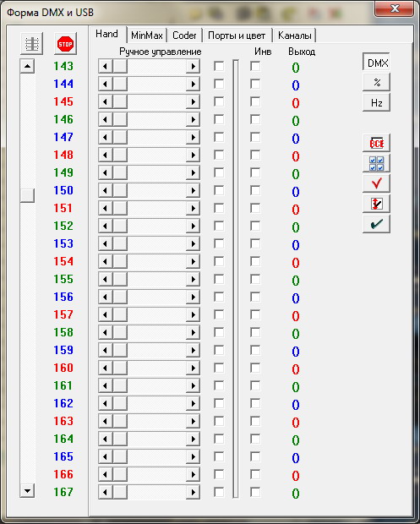Click the red STOP sign icon
420x524 pixels.
coord(65,44)
